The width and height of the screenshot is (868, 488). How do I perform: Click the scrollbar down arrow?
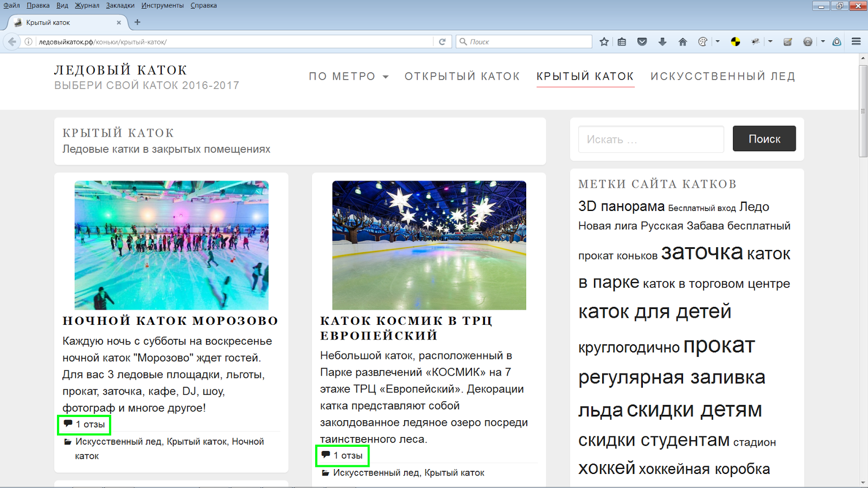863,483
